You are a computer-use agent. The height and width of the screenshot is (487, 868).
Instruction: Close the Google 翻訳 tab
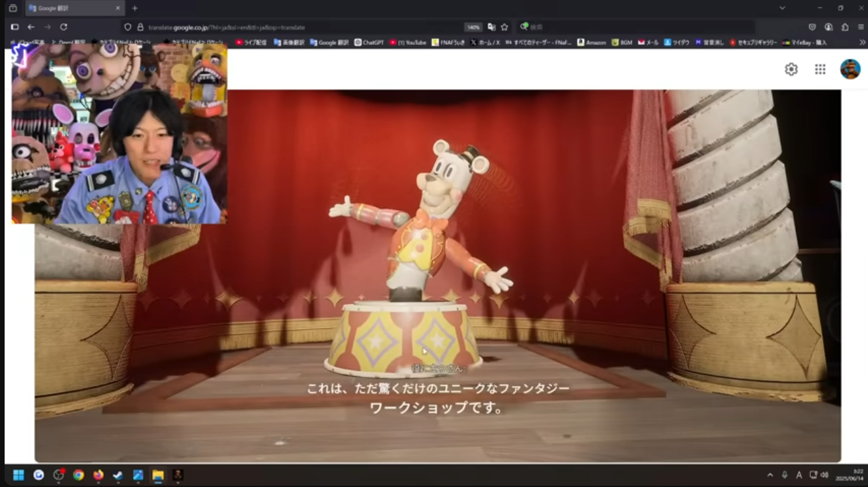point(118,8)
